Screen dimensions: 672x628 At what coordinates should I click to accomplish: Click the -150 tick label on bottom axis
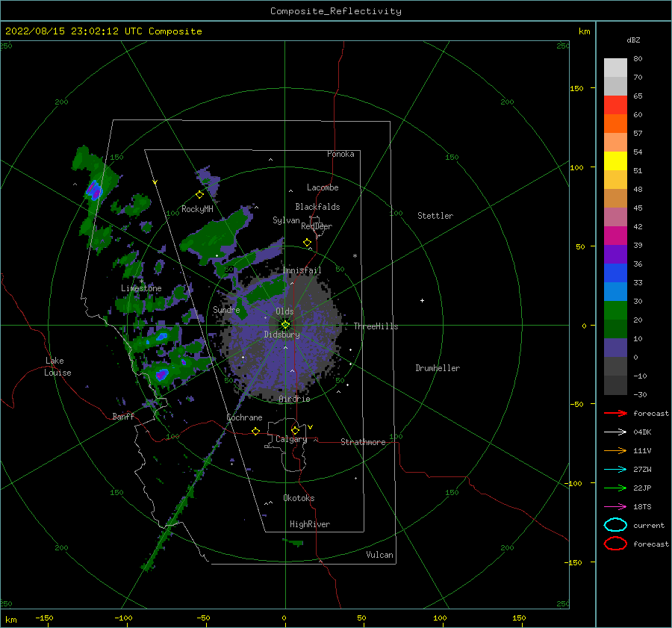pos(44,618)
